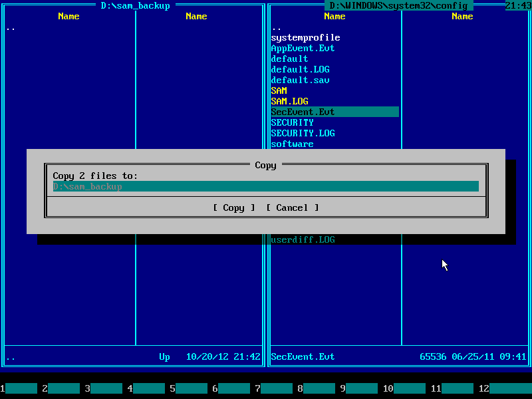
Task: Click second Name column header in right panel
Action: (462, 16)
